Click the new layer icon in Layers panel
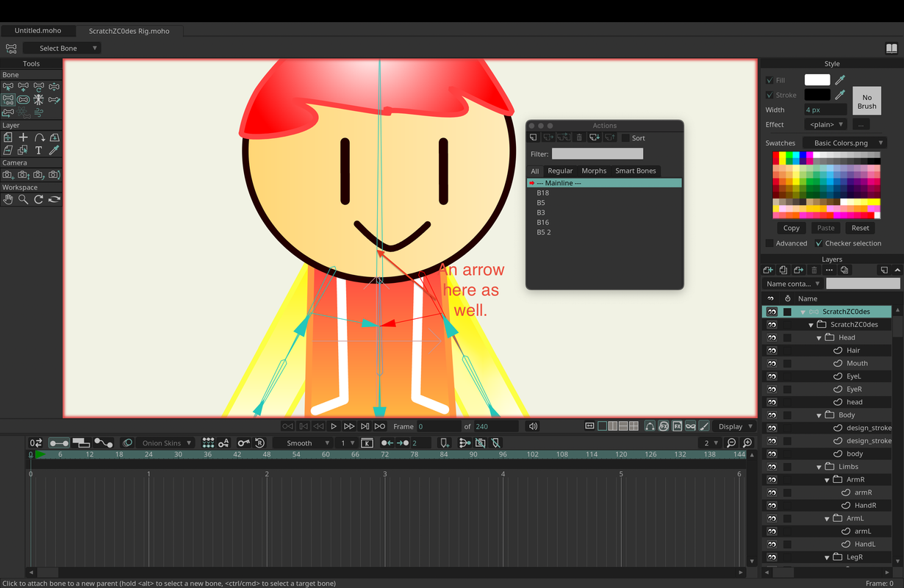 point(768,270)
